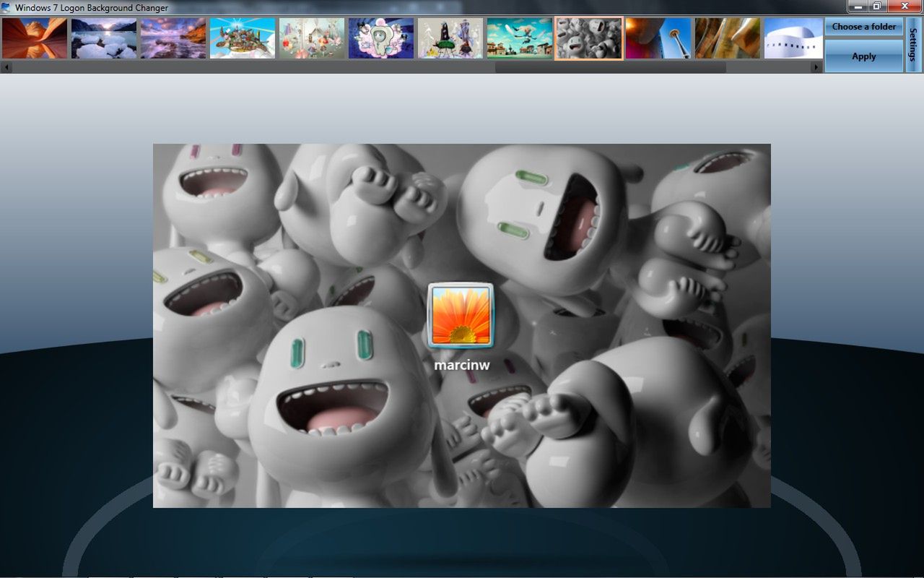924x578 pixels.
Task: Apply the selected logon background
Action: [x=864, y=56]
